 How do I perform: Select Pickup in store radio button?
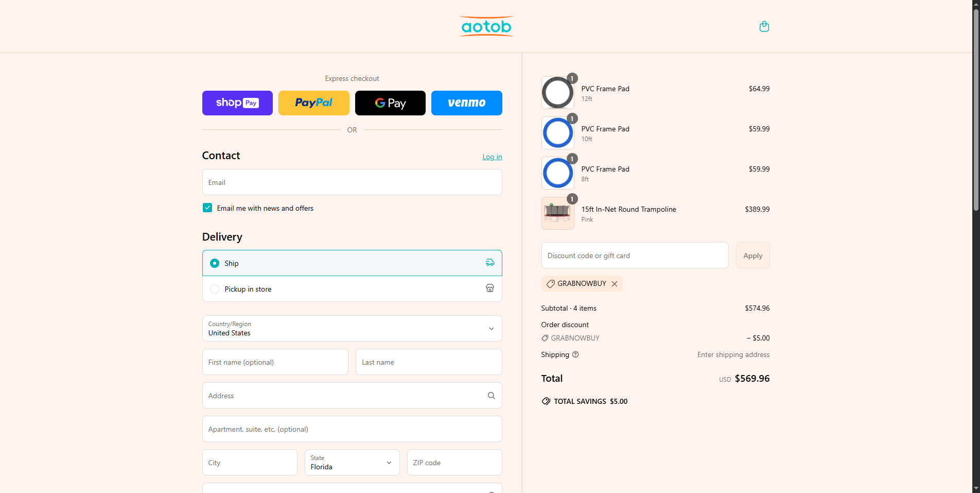click(x=215, y=289)
